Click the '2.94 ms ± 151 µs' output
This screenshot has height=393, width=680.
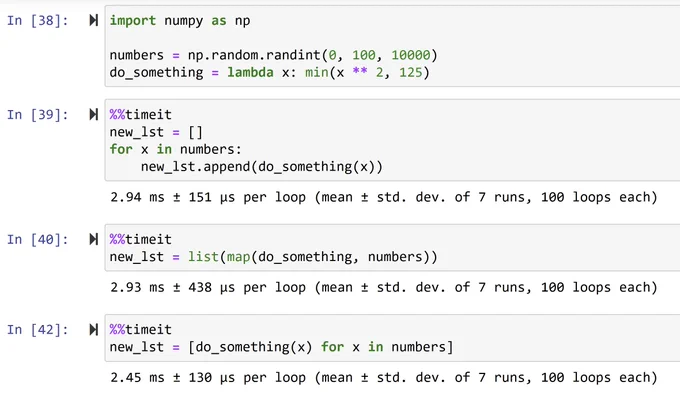point(384,197)
